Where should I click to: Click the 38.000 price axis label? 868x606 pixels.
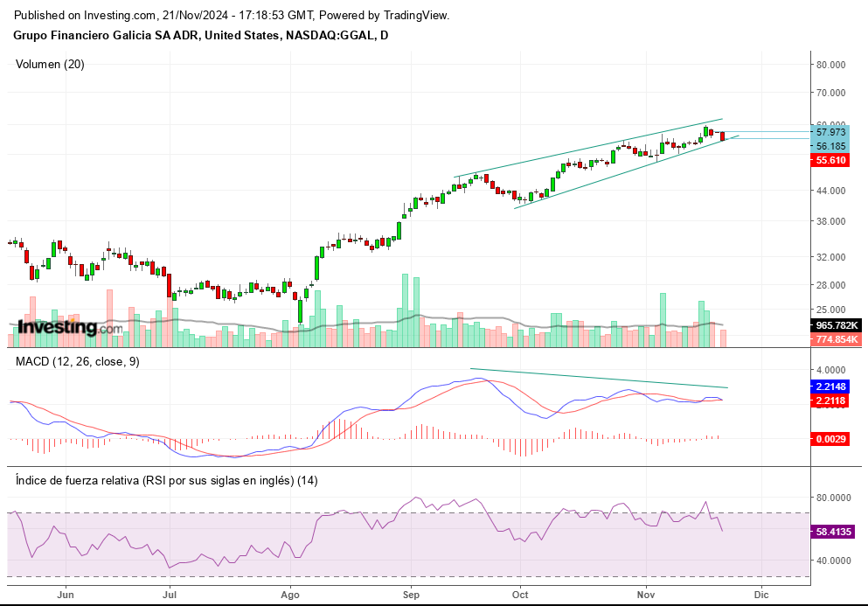click(831, 221)
